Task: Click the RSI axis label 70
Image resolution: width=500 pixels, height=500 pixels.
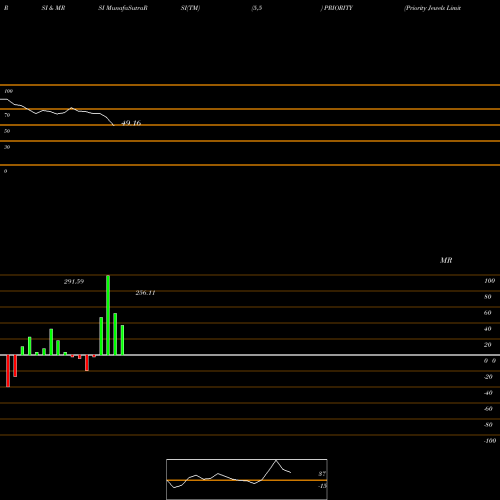Action: pos(7,115)
